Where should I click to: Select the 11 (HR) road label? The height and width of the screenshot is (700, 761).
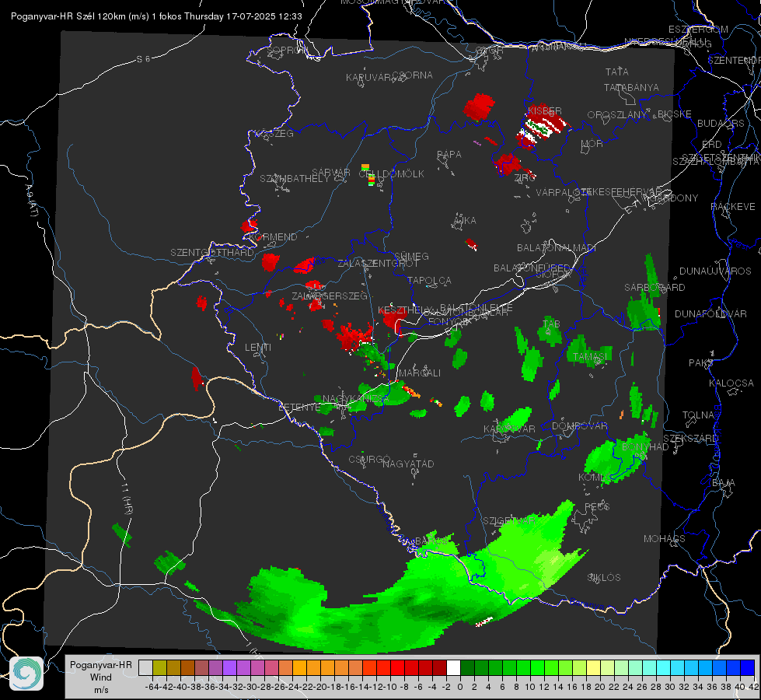pos(127,499)
